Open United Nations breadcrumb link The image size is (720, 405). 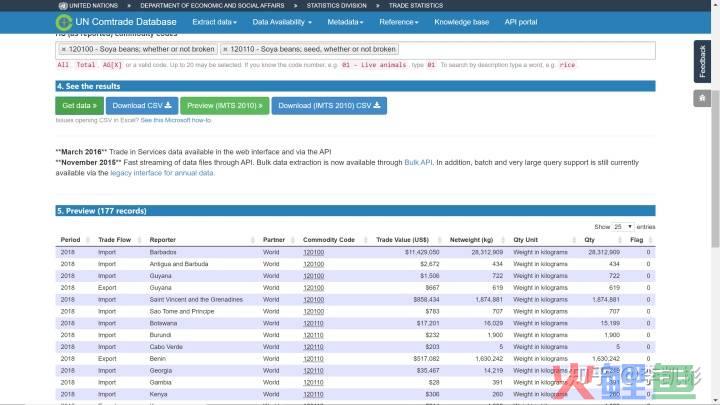pyautogui.click(x=93, y=6)
